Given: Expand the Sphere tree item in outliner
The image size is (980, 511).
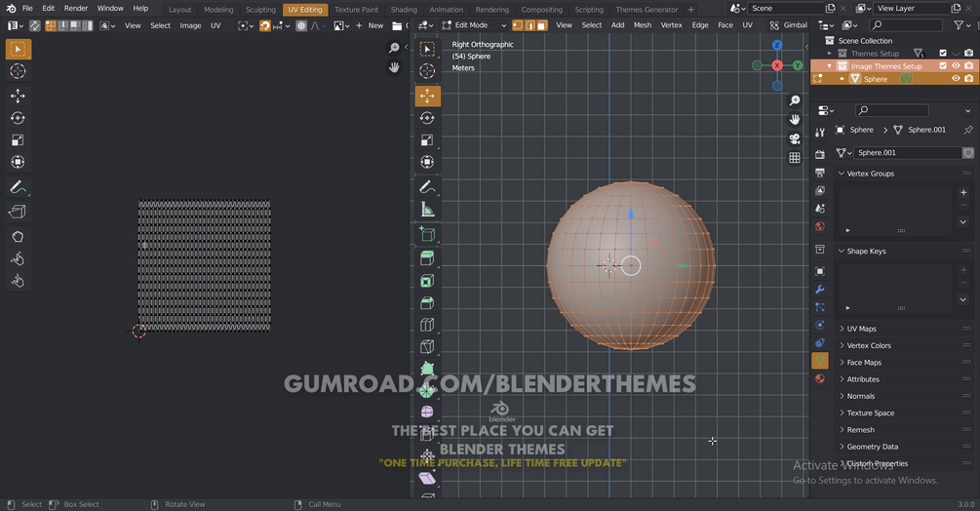Looking at the screenshot, I should [x=842, y=79].
